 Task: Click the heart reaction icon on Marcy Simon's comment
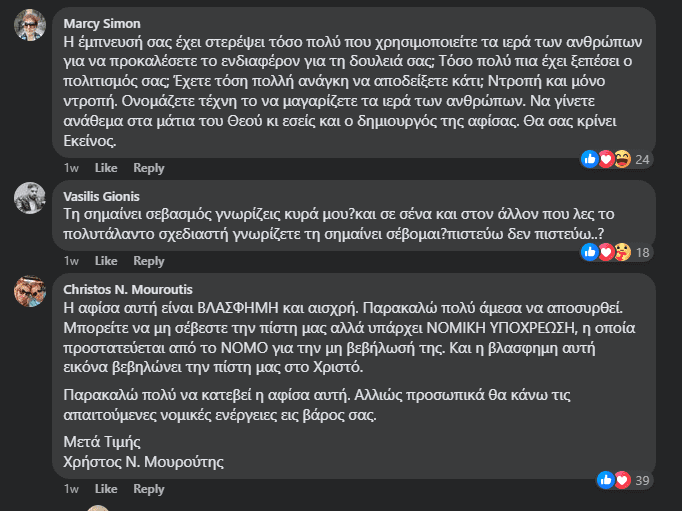click(x=606, y=159)
